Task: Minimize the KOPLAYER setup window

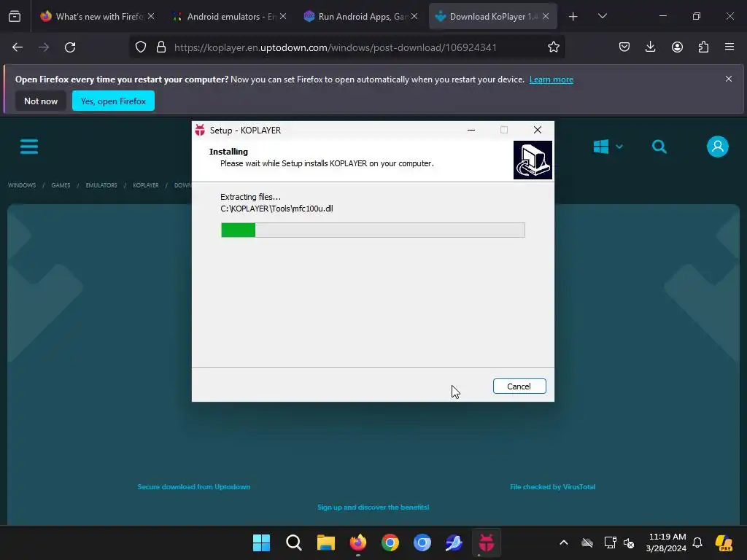Action: click(471, 130)
